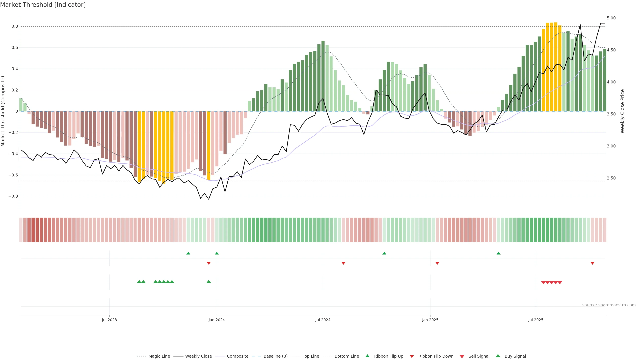Click the leftmost red sell signal triangle
Viewport: 644px width, 362px height.
[x=543, y=283]
